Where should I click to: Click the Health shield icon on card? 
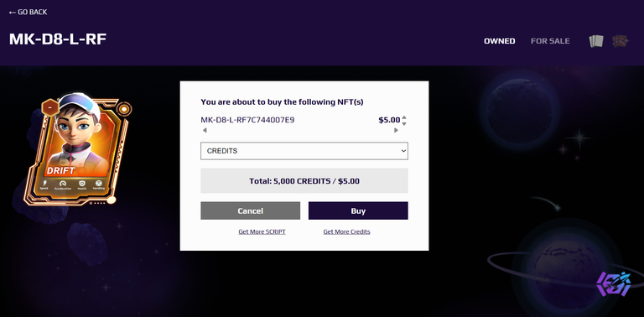pos(81,183)
